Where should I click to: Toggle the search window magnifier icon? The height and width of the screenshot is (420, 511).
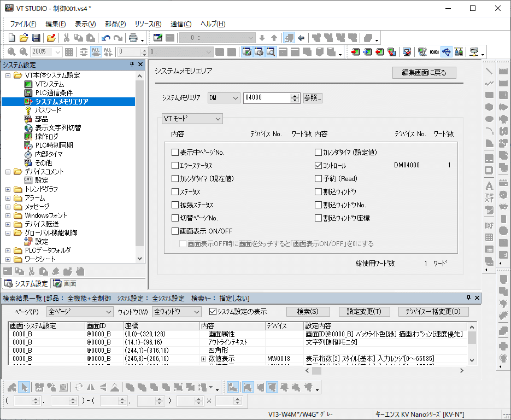pyautogui.click(x=271, y=52)
